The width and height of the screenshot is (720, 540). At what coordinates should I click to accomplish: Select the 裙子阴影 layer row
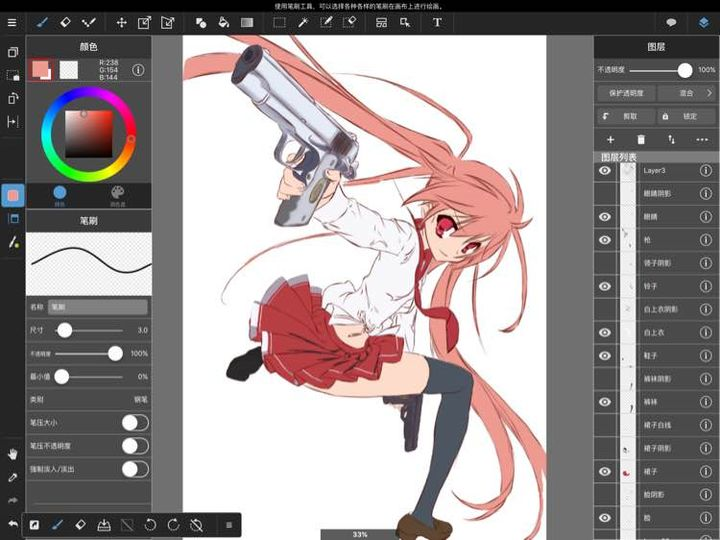pyautogui.click(x=657, y=448)
